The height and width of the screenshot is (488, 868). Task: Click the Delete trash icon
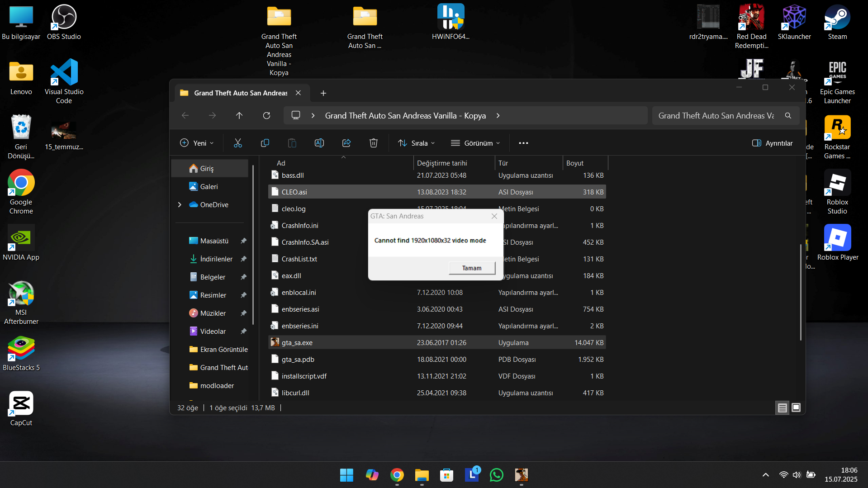click(x=374, y=143)
